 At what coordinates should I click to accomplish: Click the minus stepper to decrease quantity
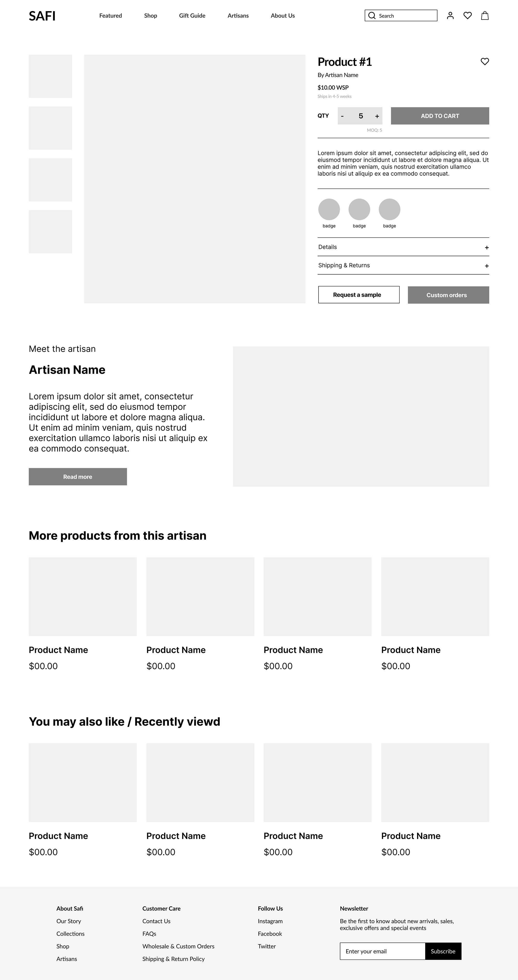tap(342, 116)
